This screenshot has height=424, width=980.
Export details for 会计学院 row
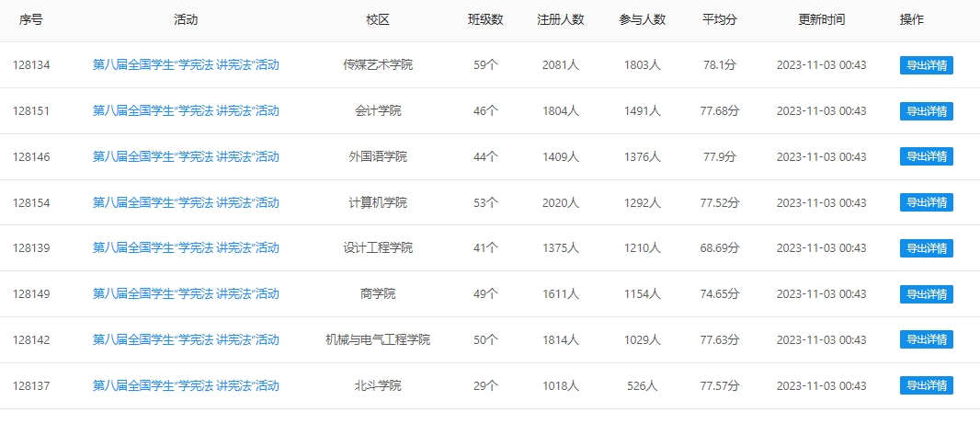927,110
